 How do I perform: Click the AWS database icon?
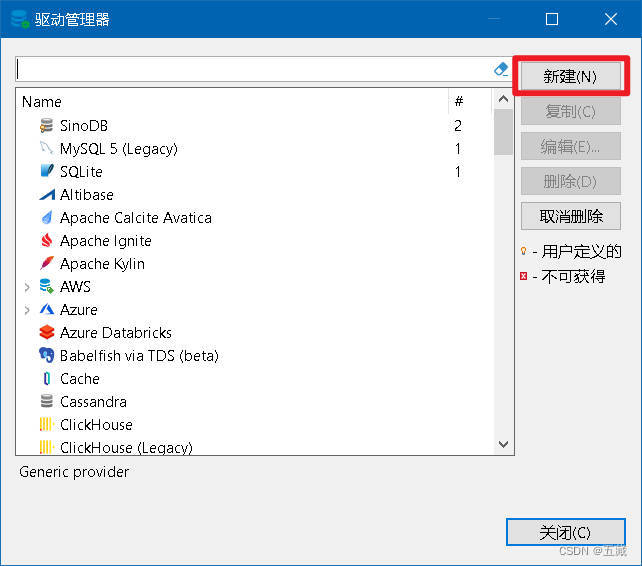point(47,286)
